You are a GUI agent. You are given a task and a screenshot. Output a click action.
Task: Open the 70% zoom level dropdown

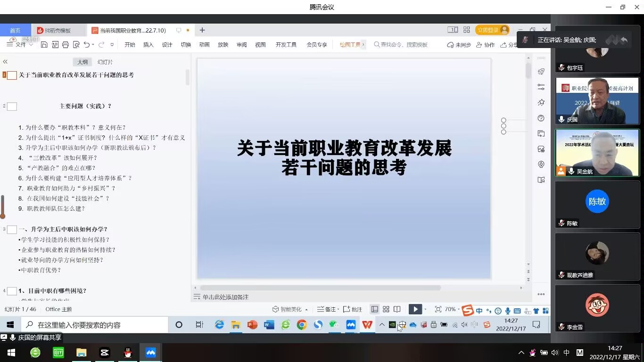point(453,309)
